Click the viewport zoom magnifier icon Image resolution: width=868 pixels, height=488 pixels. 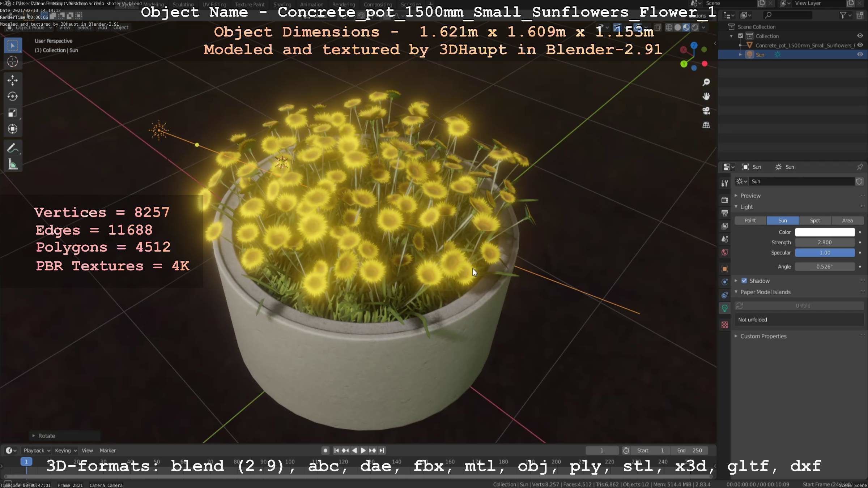pyautogui.click(x=706, y=82)
